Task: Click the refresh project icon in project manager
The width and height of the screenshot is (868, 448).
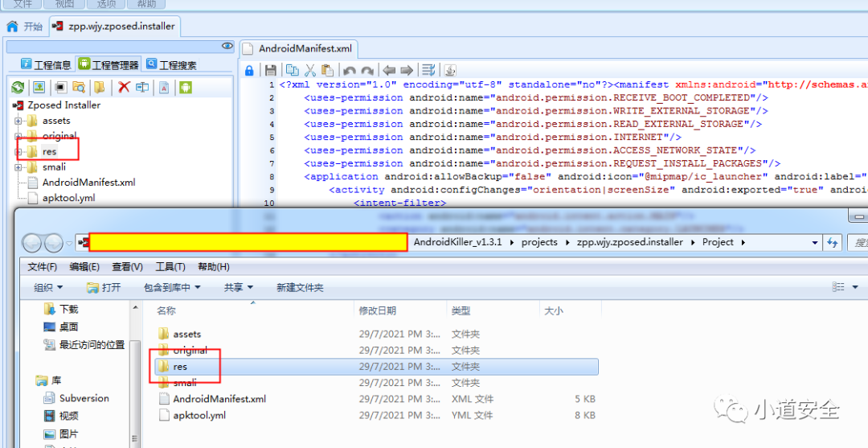Action: point(18,87)
